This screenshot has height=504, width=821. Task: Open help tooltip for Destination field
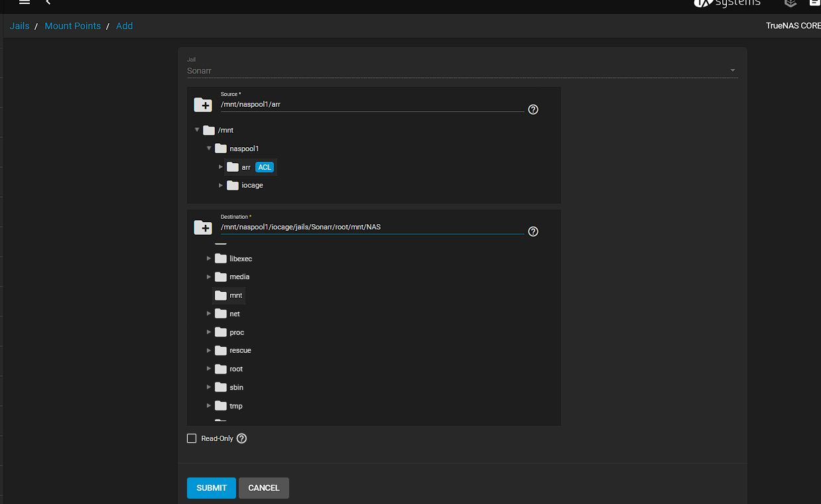tap(533, 231)
